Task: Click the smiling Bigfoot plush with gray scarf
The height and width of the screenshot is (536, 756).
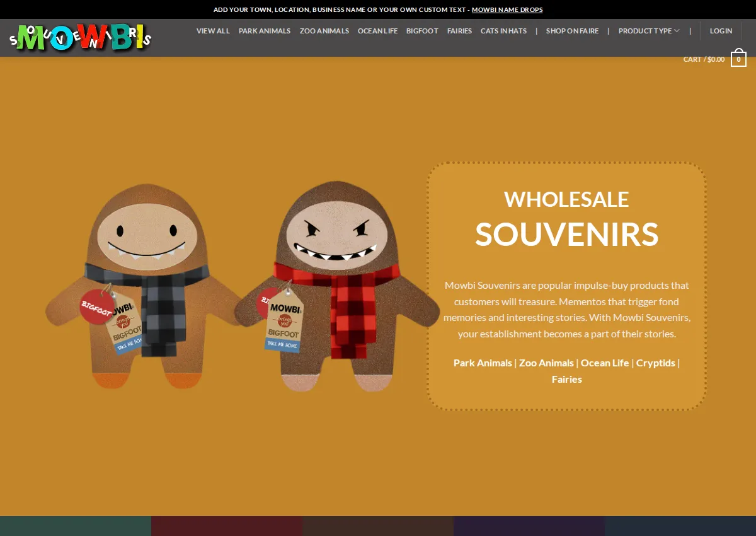Action: click(146, 287)
